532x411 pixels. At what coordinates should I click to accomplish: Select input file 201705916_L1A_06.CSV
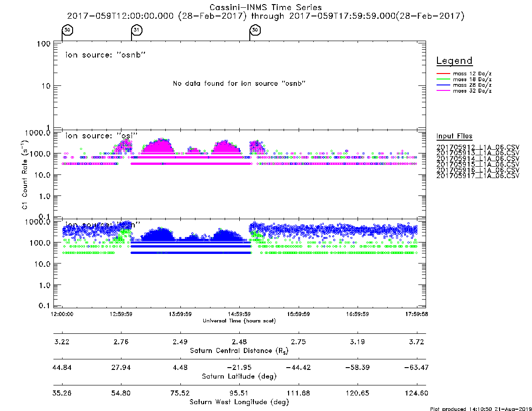[478, 170]
